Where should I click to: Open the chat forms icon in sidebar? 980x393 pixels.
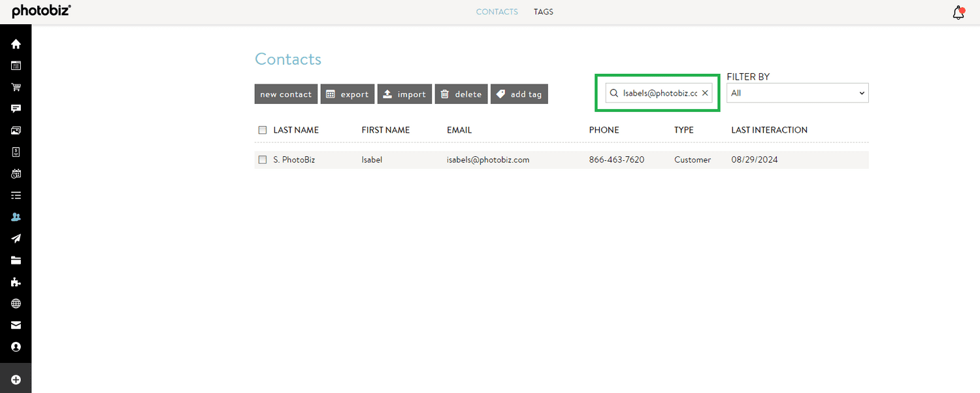pyautogui.click(x=16, y=109)
